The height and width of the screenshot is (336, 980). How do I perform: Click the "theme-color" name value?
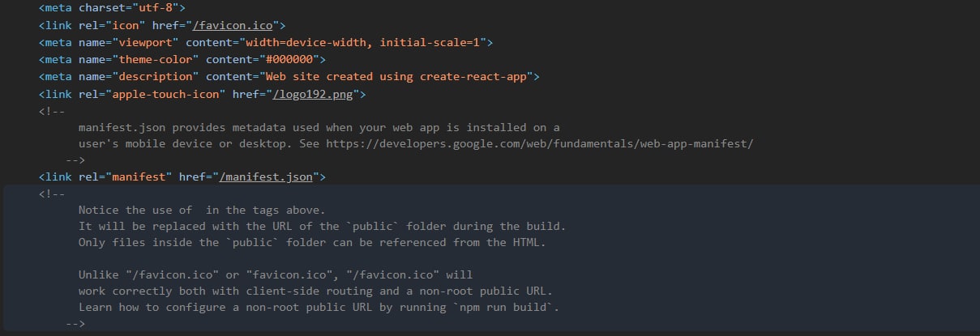(x=156, y=59)
